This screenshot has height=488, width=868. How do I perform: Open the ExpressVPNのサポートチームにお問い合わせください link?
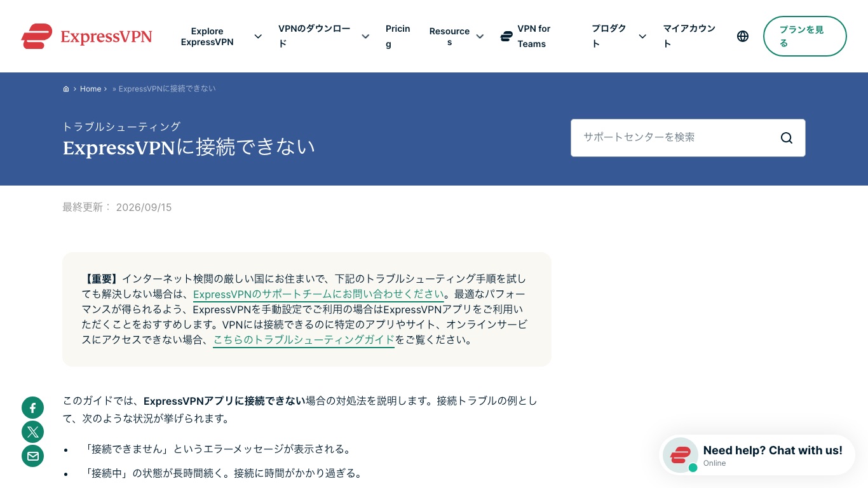[x=318, y=294]
